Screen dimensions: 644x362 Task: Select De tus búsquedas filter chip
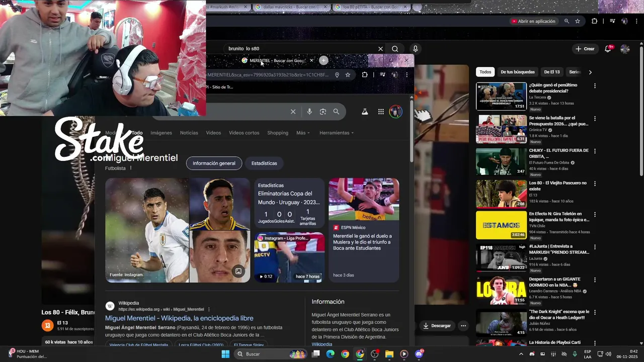[x=518, y=72]
